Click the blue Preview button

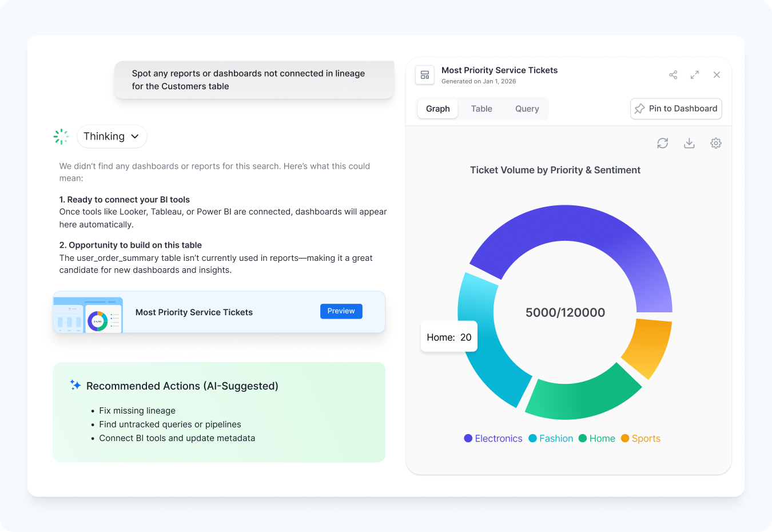pyautogui.click(x=341, y=311)
